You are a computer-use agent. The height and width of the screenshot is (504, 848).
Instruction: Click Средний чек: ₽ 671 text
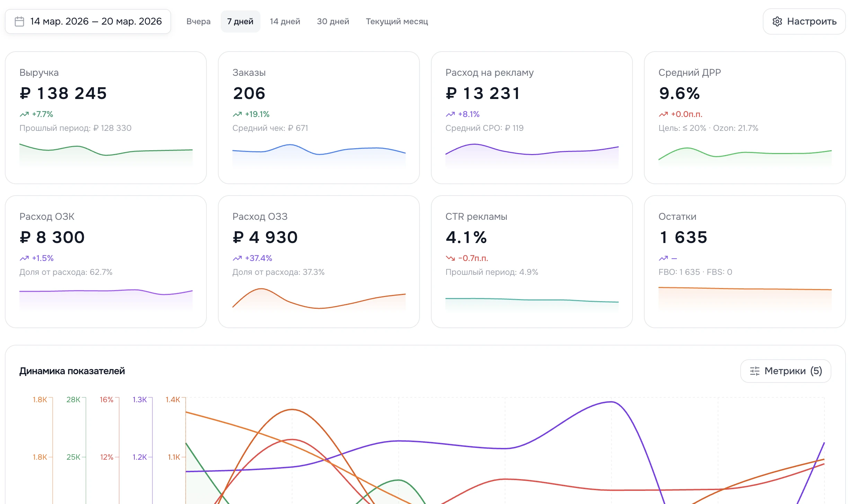point(270,128)
